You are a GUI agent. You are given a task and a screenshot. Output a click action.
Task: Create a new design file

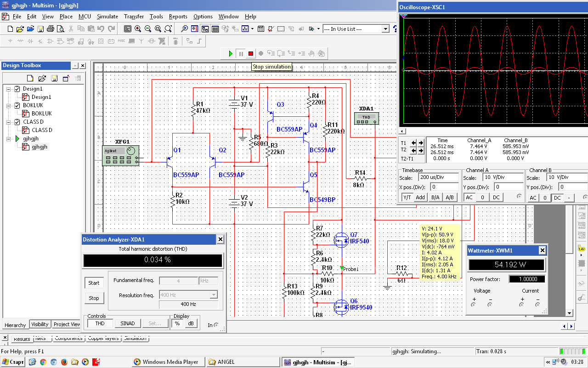point(10,29)
